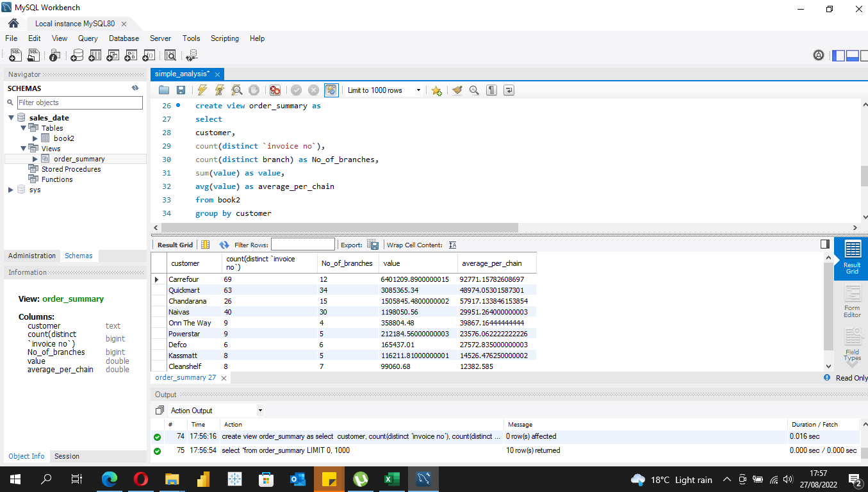
Task: Save the query with the save icon
Action: tap(181, 90)
